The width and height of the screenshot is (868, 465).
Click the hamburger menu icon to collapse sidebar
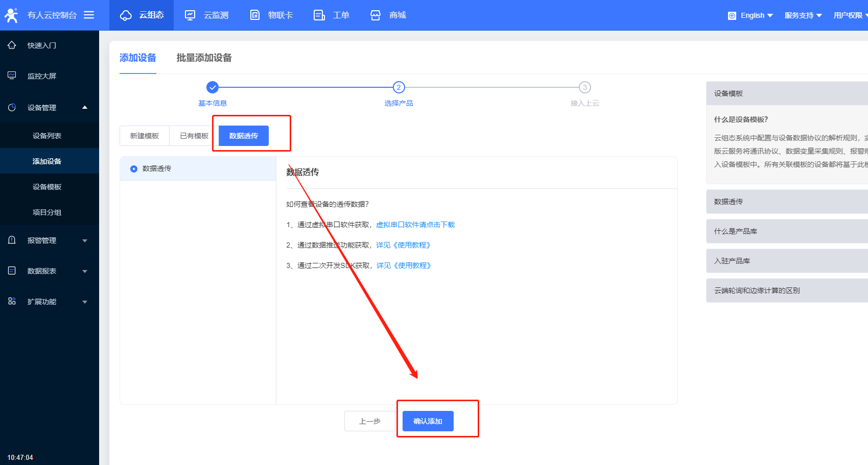pos(89,15)
